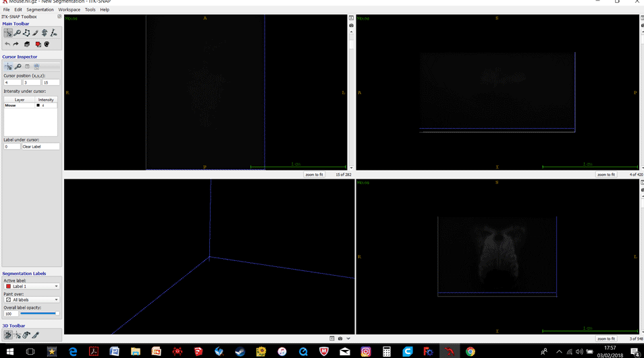Viewport: 644px width, 358px height.
Task: Select the Mouse layer row in intensity table
Action: (x=31, y=105)
